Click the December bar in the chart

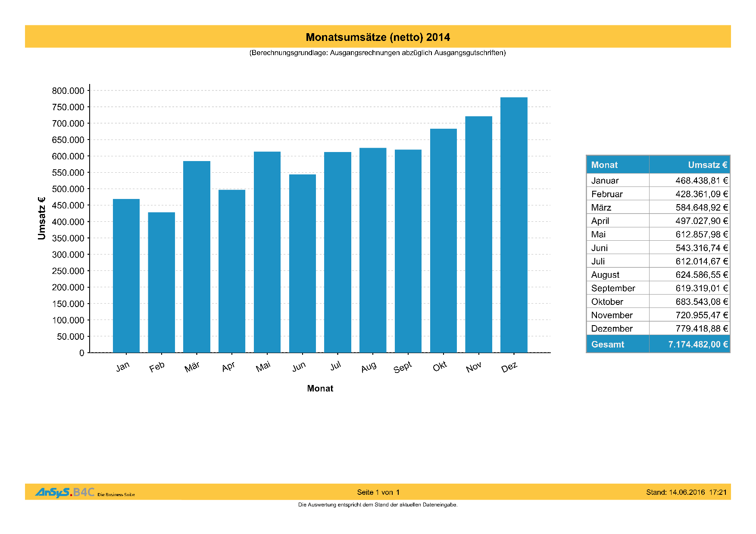[x=514, y=225]
